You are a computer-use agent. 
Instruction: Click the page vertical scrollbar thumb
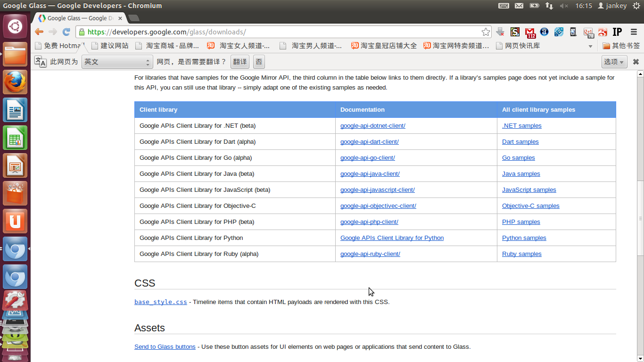[x=640, y=219]
